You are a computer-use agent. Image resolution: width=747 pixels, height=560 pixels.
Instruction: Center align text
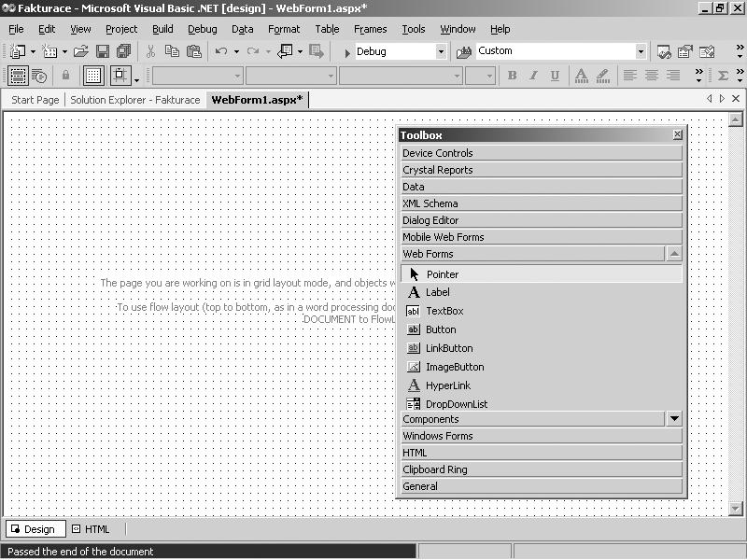click(651, 76)
